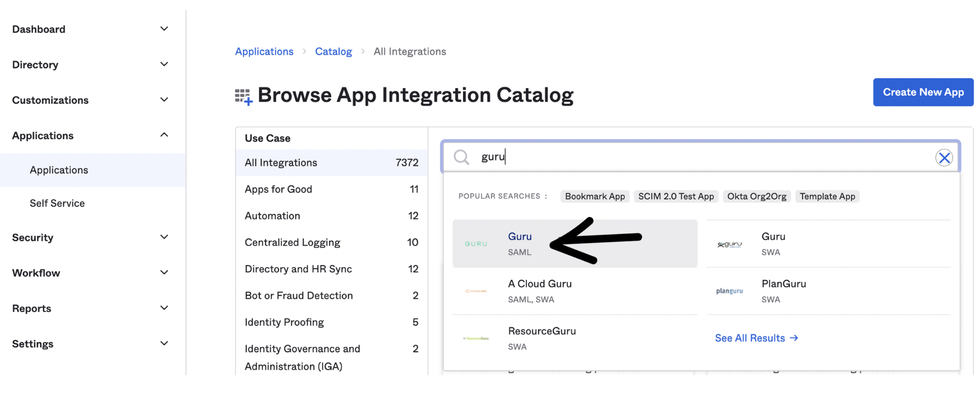Click the search magnifier icon
This screenshot has height=397, width=980.
coord(461,157)
